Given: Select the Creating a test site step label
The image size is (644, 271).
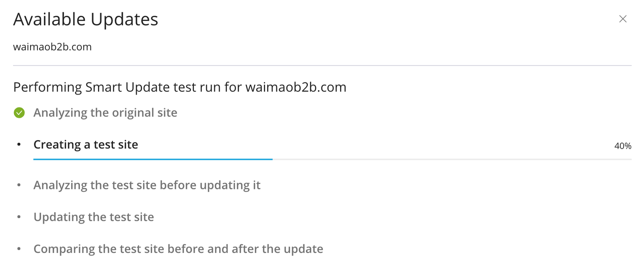Looking at the screenshot, I should tap(85, 145).
